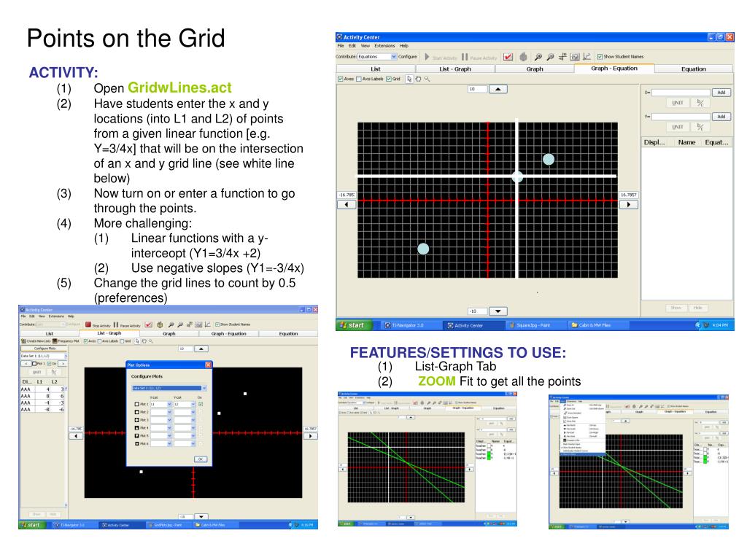The height and width of the screenshot is (560, 747).
Task: Click the zoom fit graph icon in Graph-Equation window
Action: [x=575, y=57]
